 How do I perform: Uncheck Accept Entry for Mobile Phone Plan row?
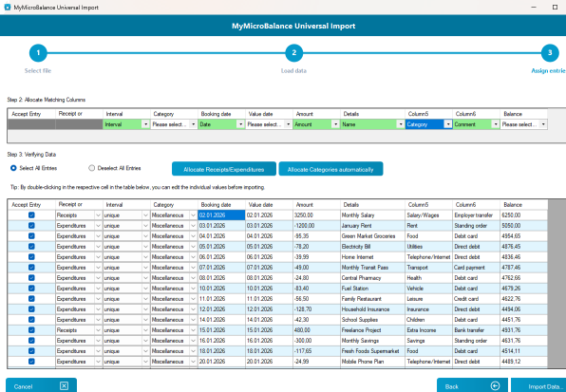click(x=31, y=362)
